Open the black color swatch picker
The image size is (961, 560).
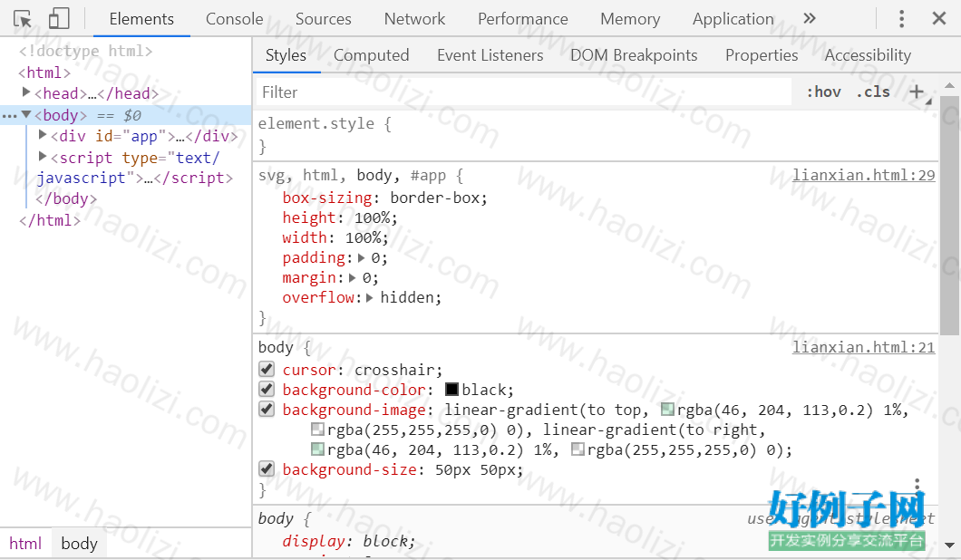pos(451,390)
